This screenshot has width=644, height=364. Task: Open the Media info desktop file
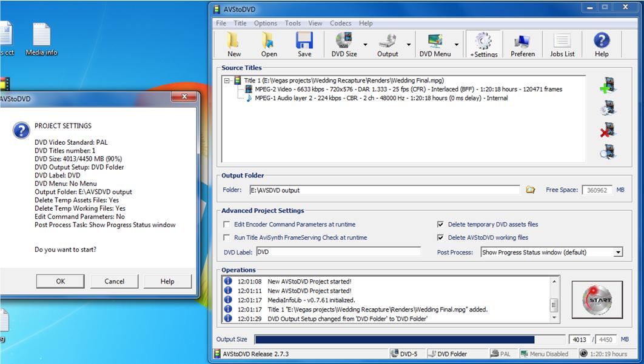pos(41,39)
